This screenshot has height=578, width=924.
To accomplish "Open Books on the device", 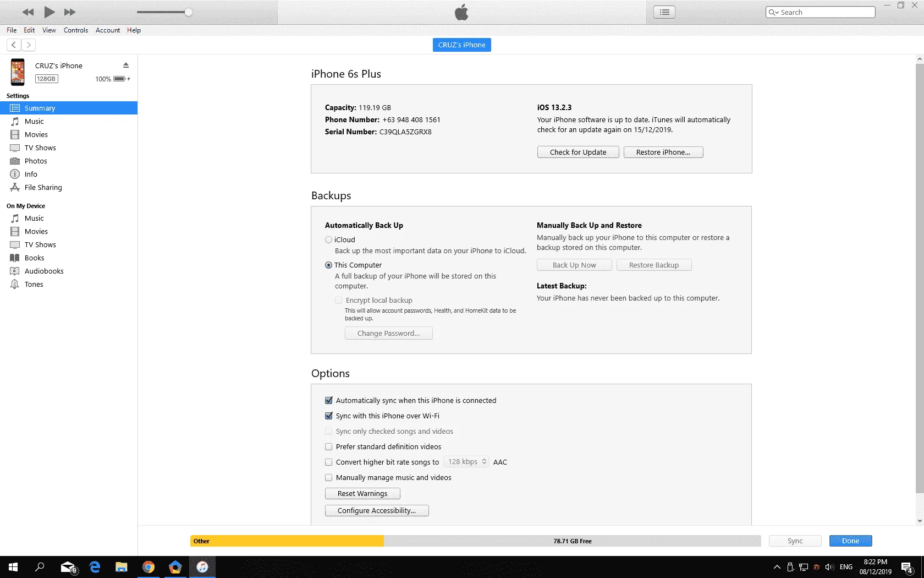I will 69,258.
